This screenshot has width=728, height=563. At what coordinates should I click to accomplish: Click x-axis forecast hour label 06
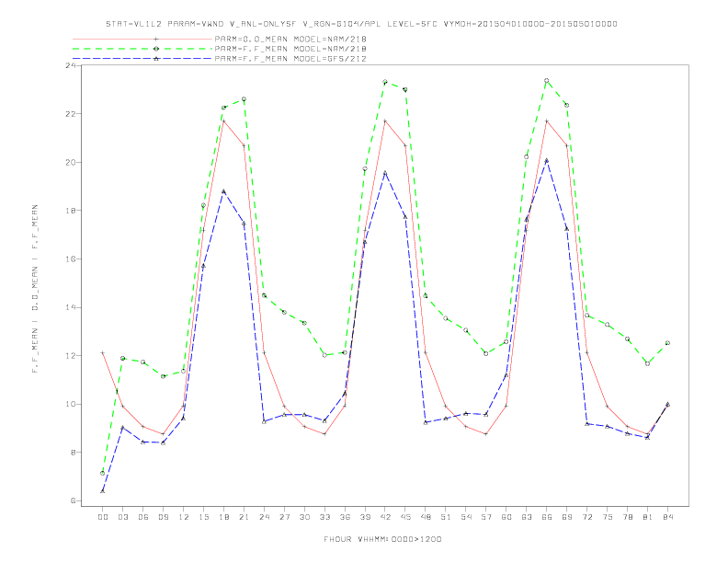coord(143,517)
